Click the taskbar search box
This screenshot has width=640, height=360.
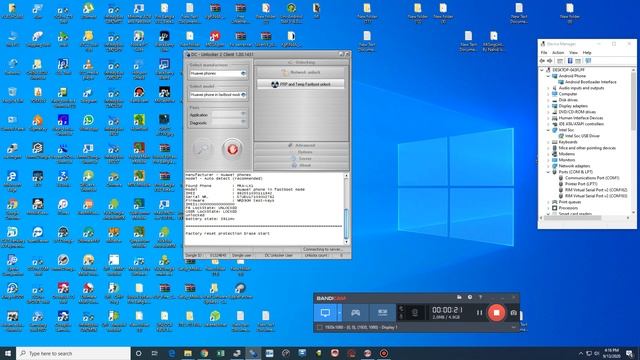point(73,353)
